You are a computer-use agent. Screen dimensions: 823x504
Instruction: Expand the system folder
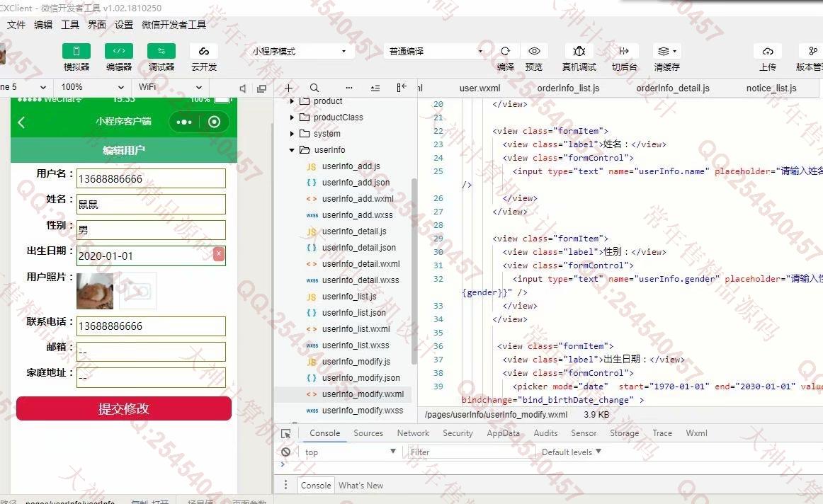292,134
